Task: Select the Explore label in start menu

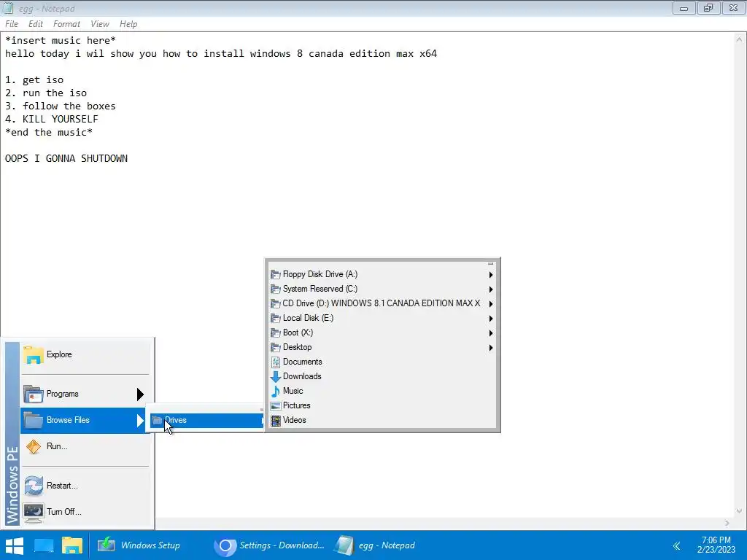Action: pyautogui.click(x=59, y=354)
